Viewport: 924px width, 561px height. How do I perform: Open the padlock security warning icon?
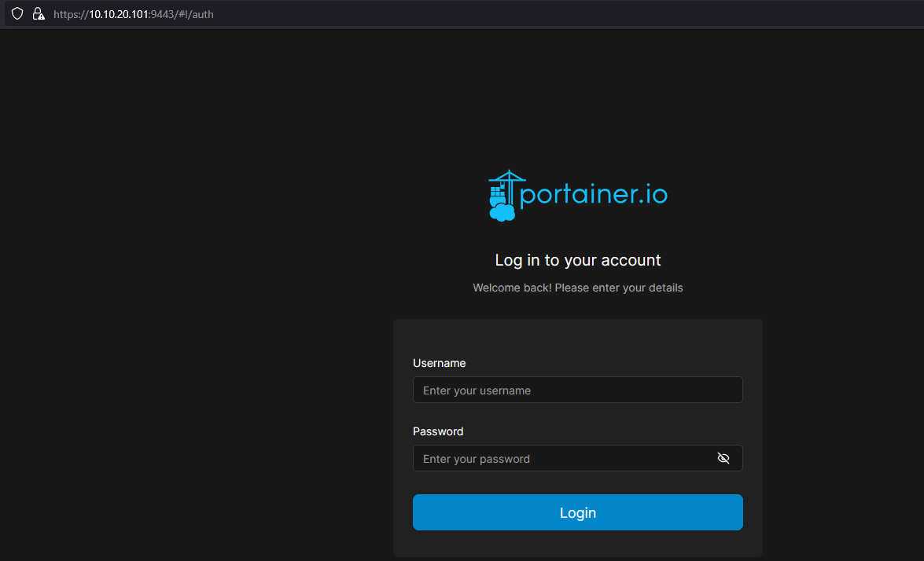39,13
